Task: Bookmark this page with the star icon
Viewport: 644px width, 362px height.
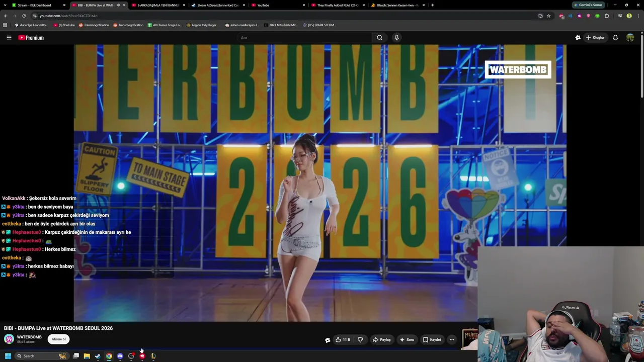Action: pyautogui.click(x=548, y=16)
